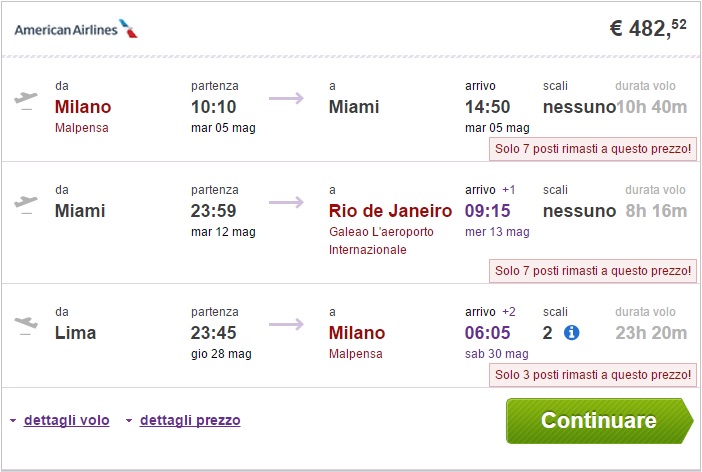Screen dimensions: 702x472
Task: Click the 23h 20m flight duration
Action: pos(652,333)
